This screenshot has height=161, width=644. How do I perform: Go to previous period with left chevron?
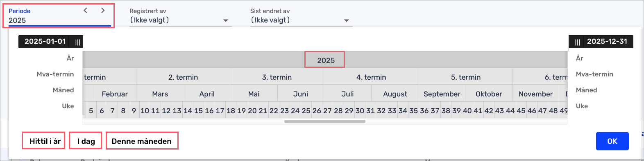pos(85,10)
